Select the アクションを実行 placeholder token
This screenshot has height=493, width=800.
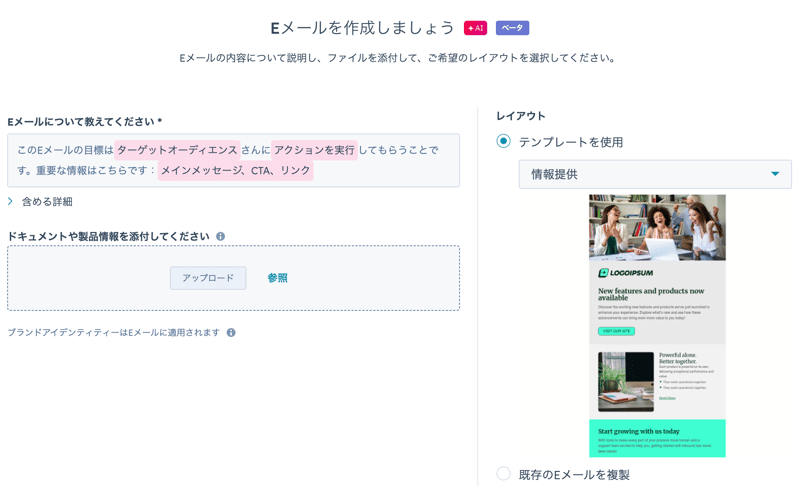coord(314,150)
